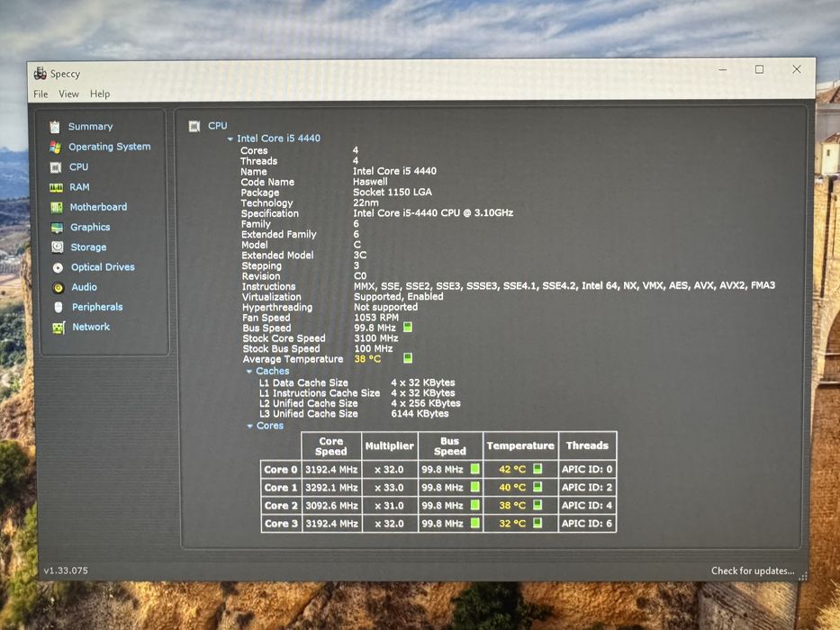Image resolution: width=840 pixels, height=630 pixels.
Task: Click the Operating System Windows flag icon
Action: tap(55, 147)
